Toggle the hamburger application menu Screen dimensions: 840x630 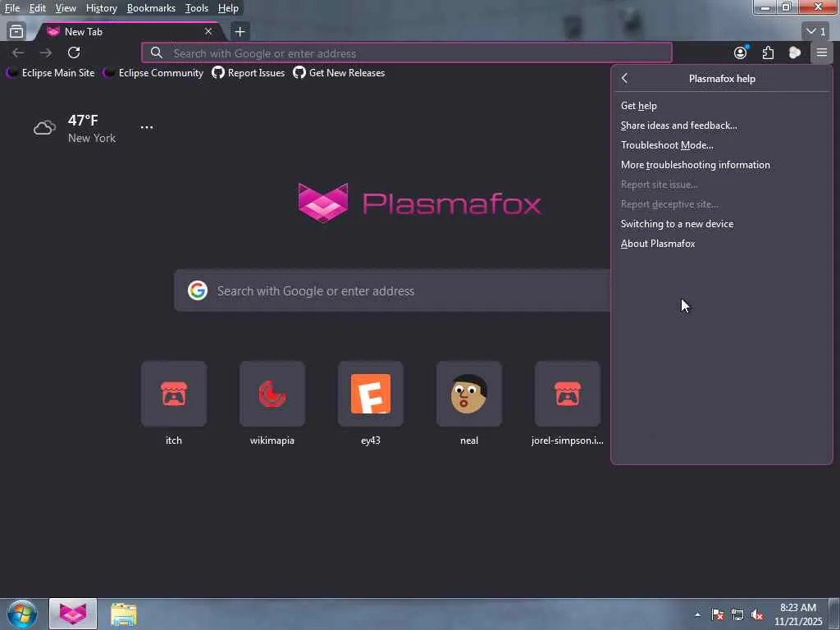pyautogui.click(x=822, y=52)
